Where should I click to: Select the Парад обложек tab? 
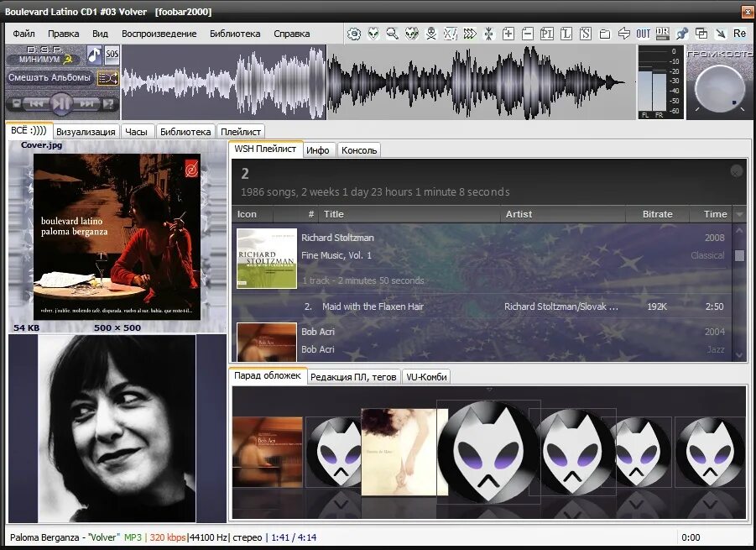pos(268,376)
